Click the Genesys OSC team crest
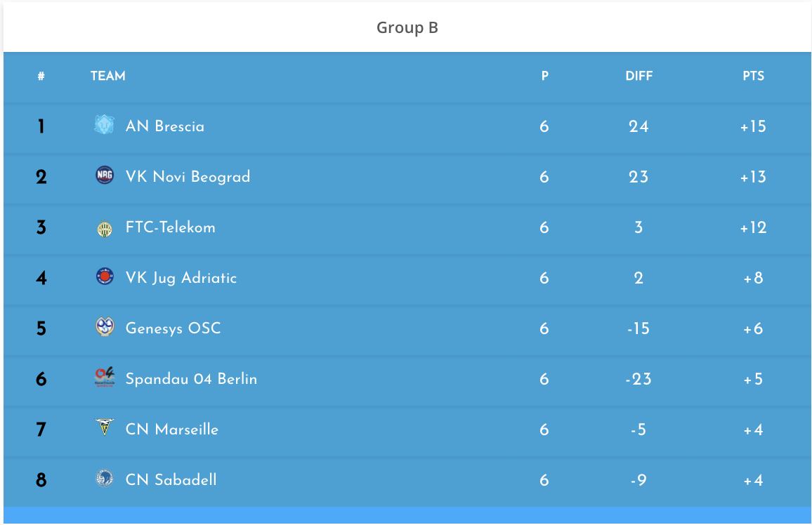The width and height of the screenshot is (812, 525). (104, 327)
